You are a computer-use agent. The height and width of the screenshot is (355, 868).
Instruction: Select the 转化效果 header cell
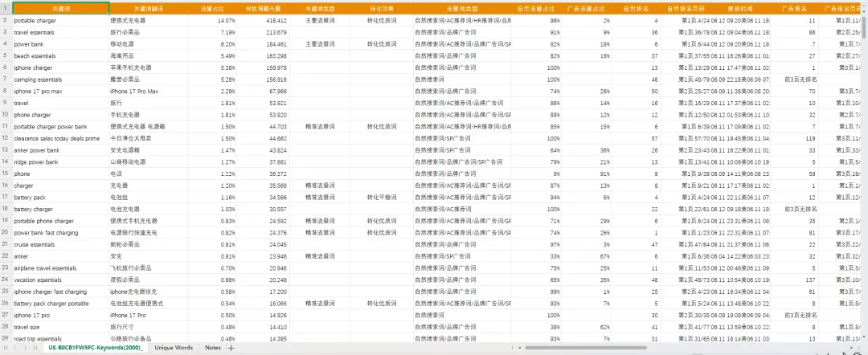[382, 9]
